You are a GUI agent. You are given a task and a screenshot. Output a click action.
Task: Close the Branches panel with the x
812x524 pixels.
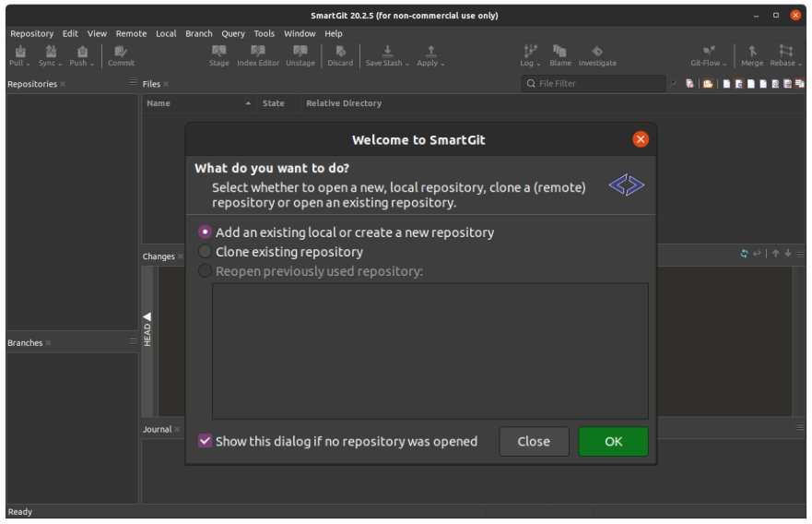(x=48, y=343)
